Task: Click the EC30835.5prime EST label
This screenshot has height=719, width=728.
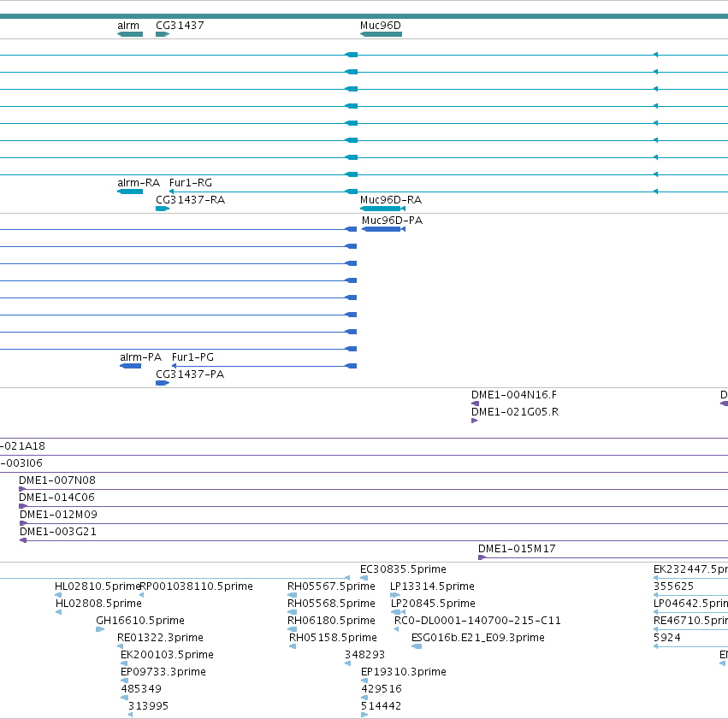Action: (x=403, y=569)
